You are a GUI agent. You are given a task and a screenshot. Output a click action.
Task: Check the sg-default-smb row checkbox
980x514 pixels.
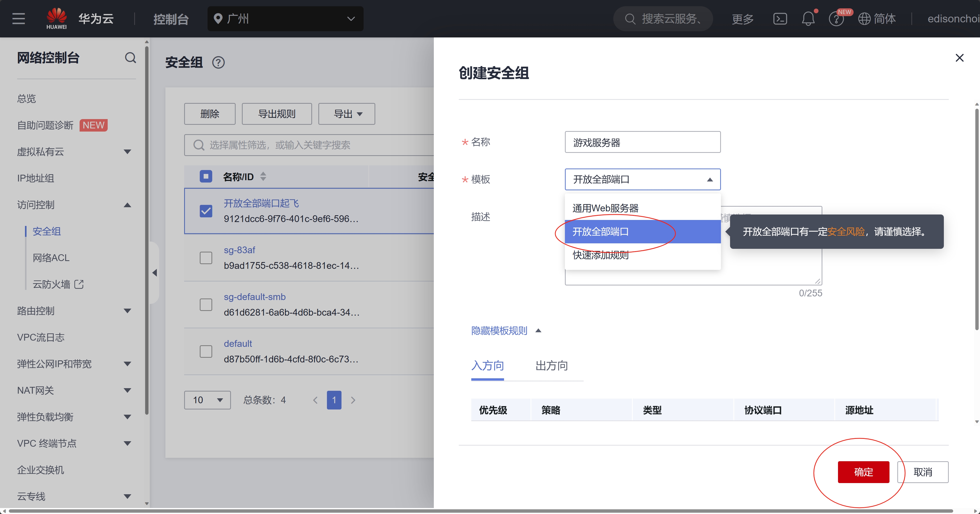pyautogui.click(x=206, y=304)
